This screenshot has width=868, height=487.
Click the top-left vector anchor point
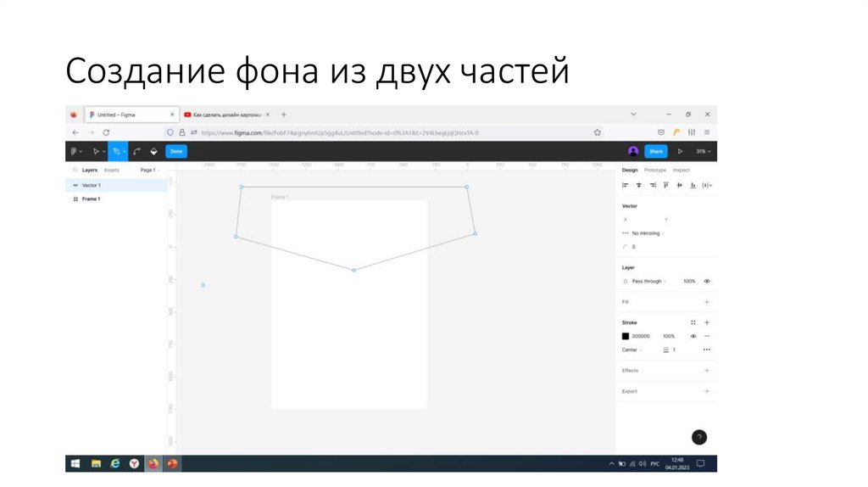click(x=242, y=188)
